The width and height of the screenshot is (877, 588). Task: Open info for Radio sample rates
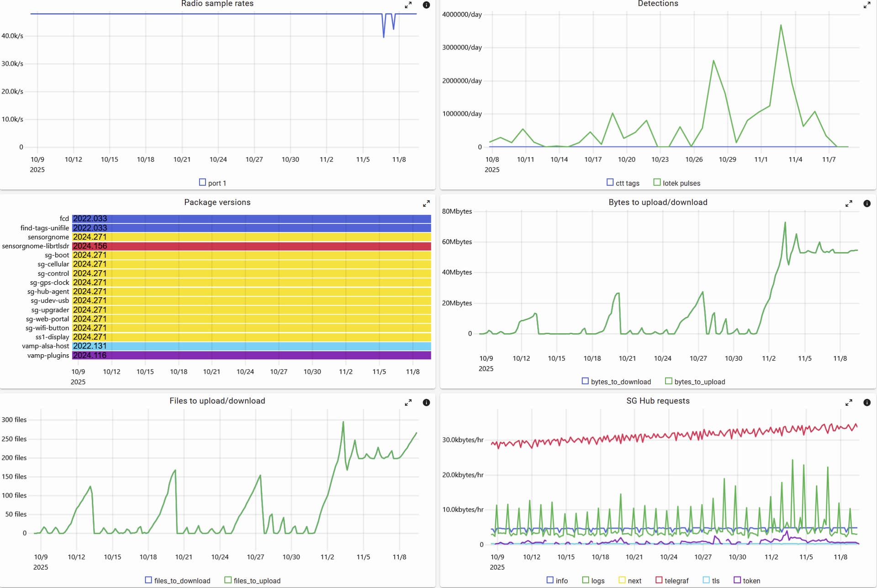pyautogui.click(x=426, y=5)
